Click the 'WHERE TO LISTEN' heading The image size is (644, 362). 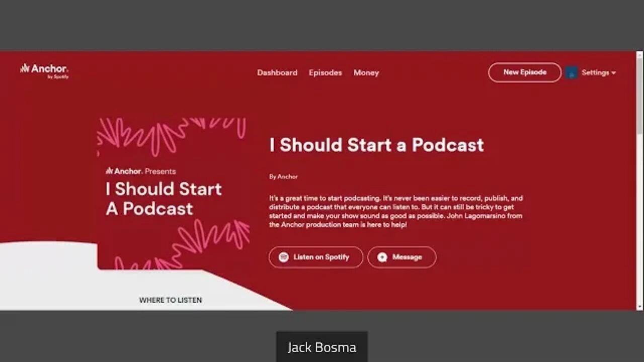point(171,300)
